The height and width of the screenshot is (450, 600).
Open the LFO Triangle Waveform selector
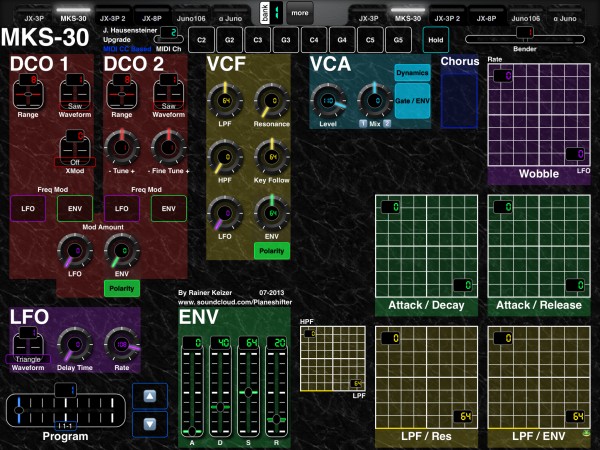28,345
